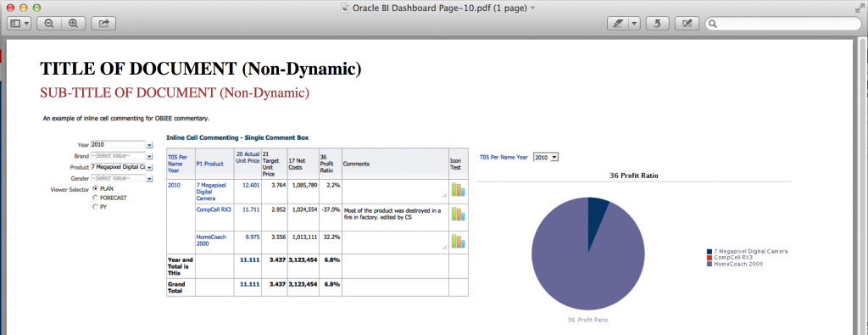The height and width of the screenshot is (335, 868).
Task: Click the 3.764 target unit price value
Action: pos(278,186)
